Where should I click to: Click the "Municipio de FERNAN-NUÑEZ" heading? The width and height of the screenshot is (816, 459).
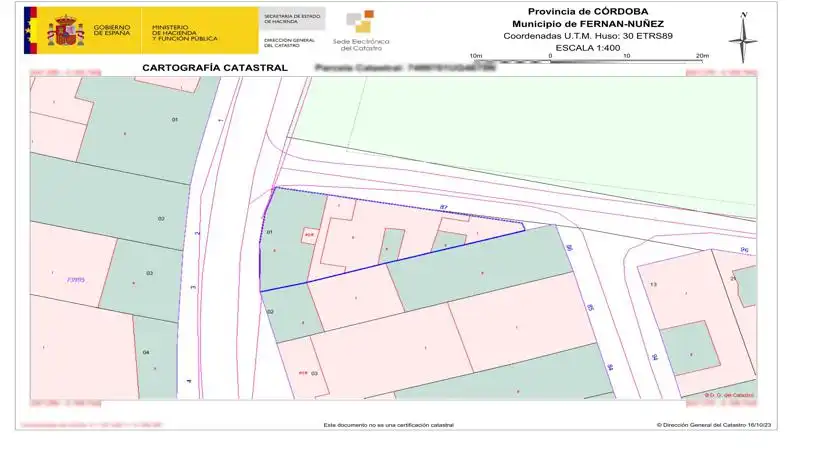point(588,24)
